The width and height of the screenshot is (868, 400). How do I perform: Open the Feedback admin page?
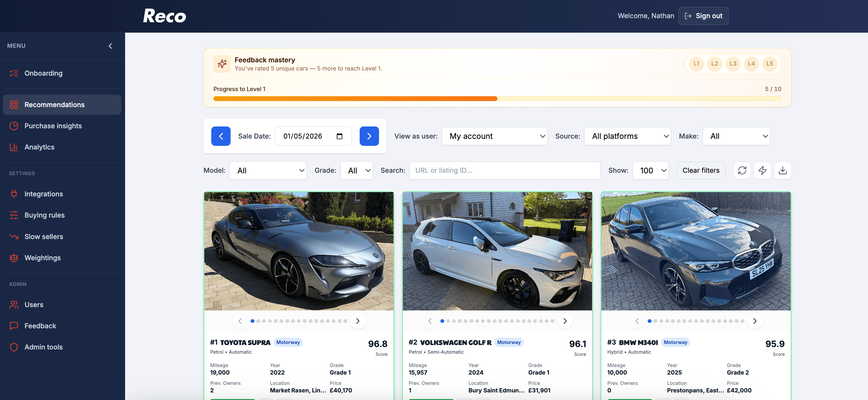click(x=62, y=326)
